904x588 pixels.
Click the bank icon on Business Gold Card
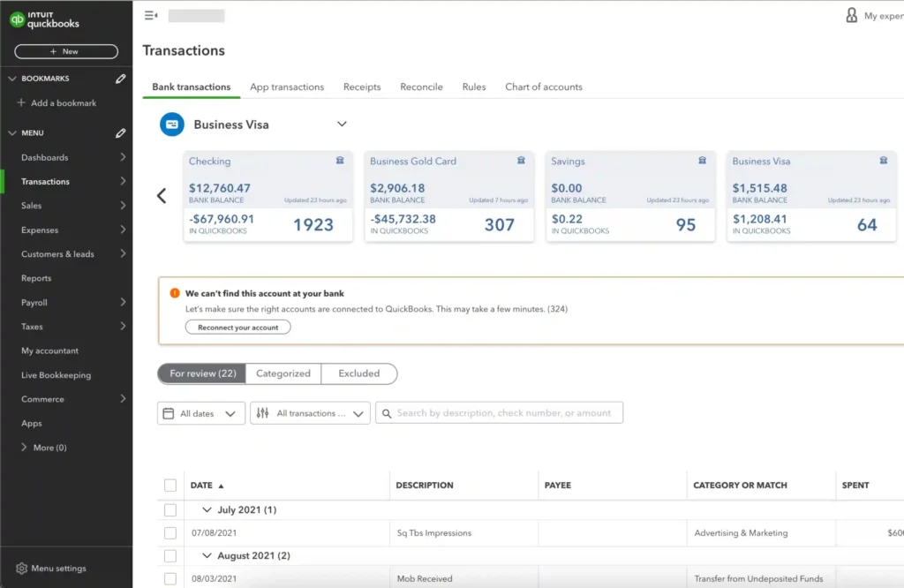click(521, 161)
